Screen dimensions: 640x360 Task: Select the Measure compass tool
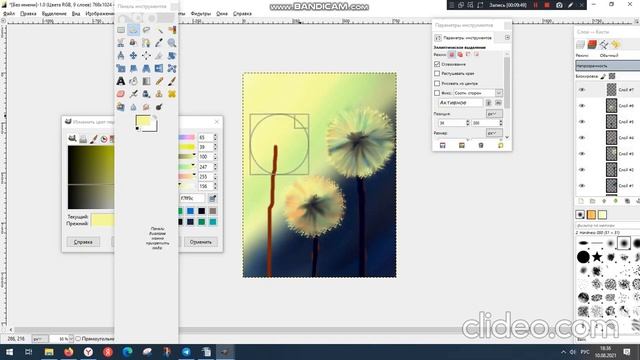point(121,56)
